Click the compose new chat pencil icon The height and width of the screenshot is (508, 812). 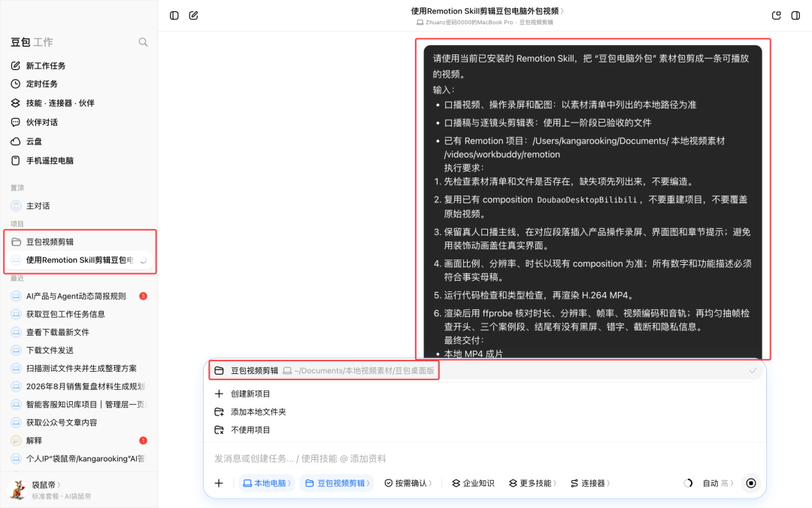pyautogui.click(x=194, y=16)
